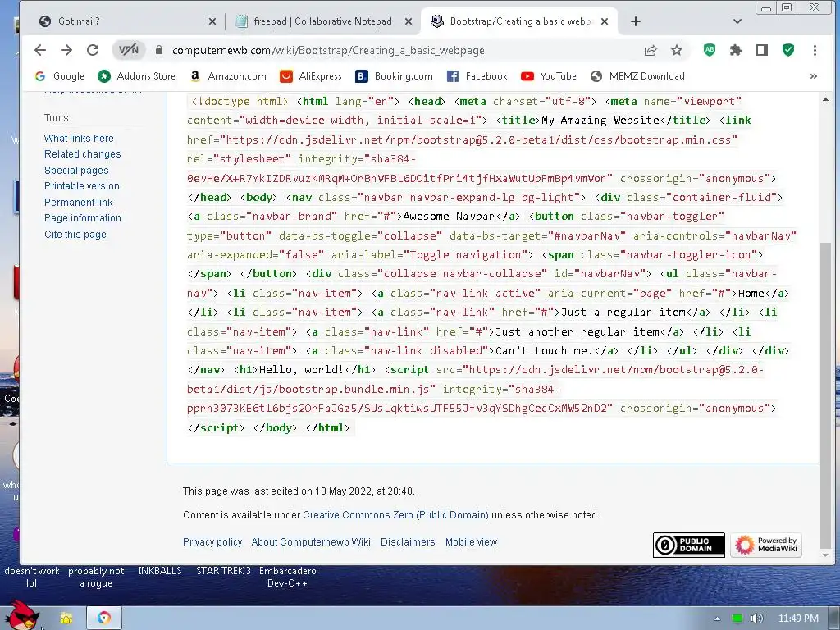Reload the current page
The height and width of the screenshot is (630, 840).
(x=93, y=50)
